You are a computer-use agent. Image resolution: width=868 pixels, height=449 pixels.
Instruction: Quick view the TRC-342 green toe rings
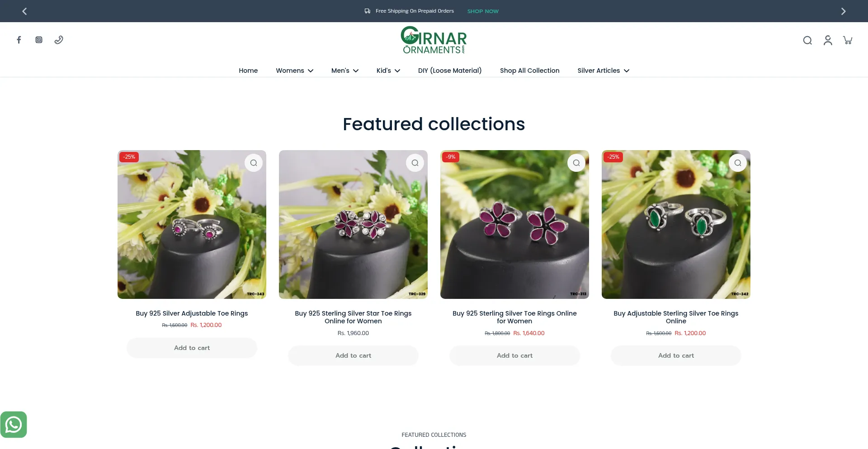point(738,163)
